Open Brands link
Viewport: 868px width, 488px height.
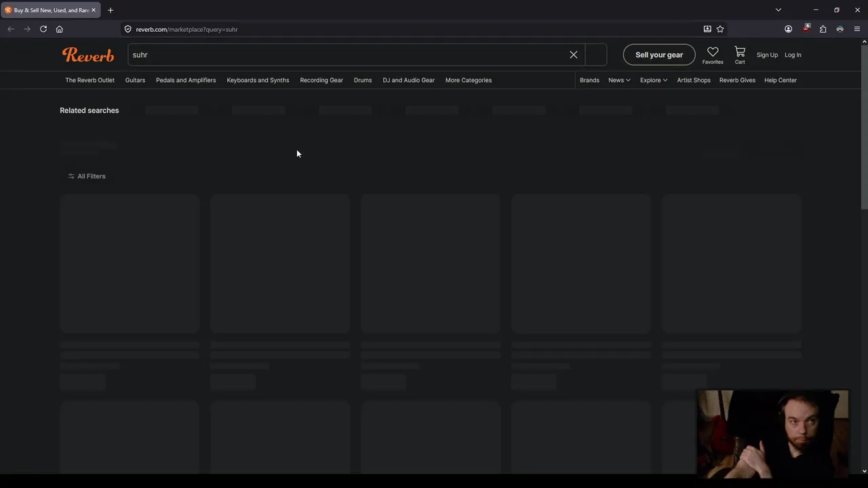[x=589, y=80]
